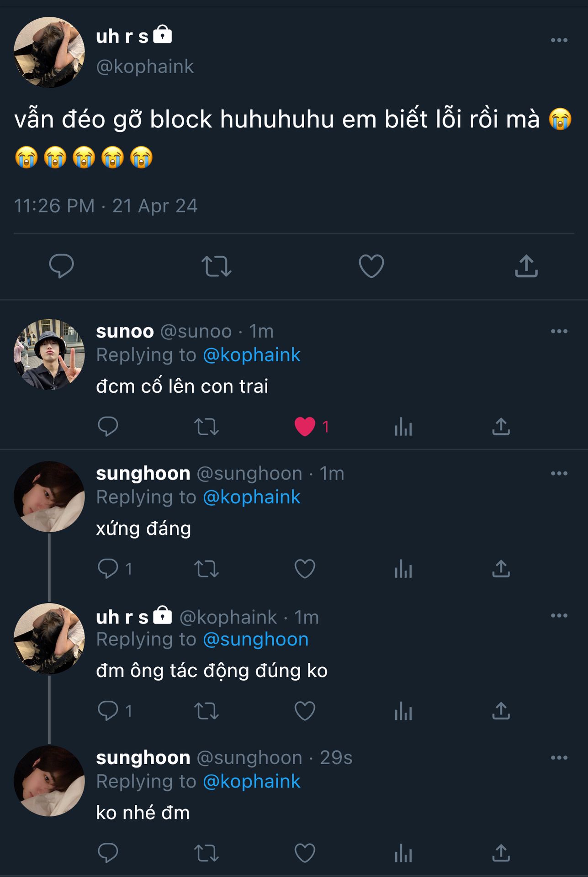
Task: Like sunghoon's "xứng đáng" reply
Action: (x=305, y=569)
